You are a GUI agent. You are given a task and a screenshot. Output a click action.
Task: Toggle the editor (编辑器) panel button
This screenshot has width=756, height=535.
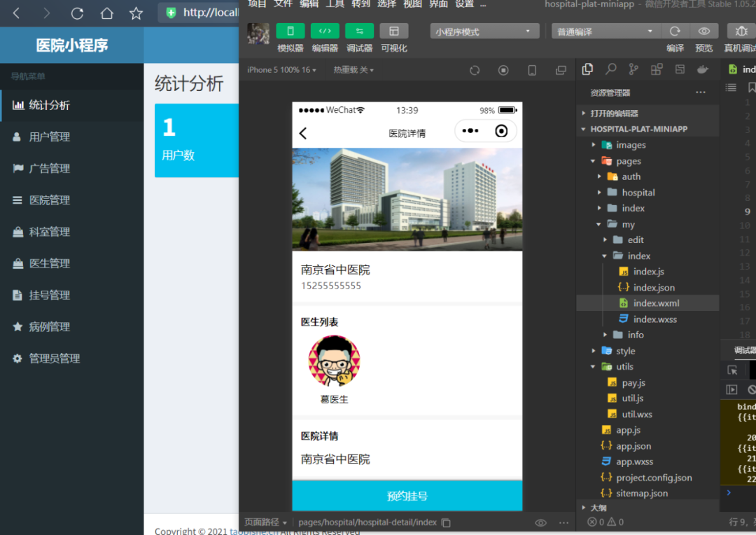tap(325, 31)
